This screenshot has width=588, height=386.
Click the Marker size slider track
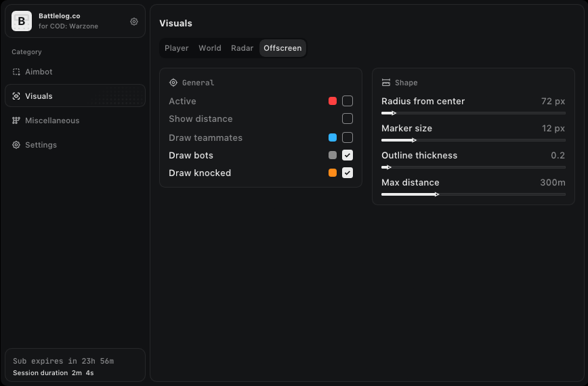(x=474, y=140)
